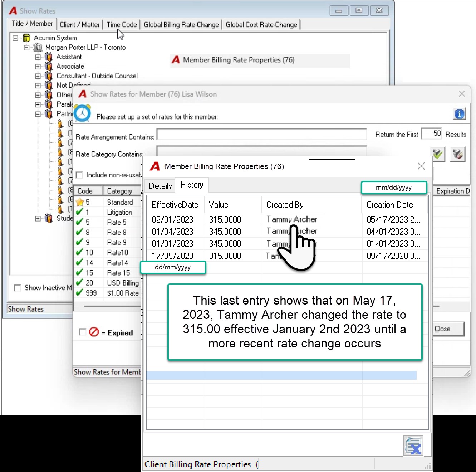Image resolution: width=476 pixels, height=472 pixels.
Task: Check the Expired filter checkbox
Action: (83, 332)
